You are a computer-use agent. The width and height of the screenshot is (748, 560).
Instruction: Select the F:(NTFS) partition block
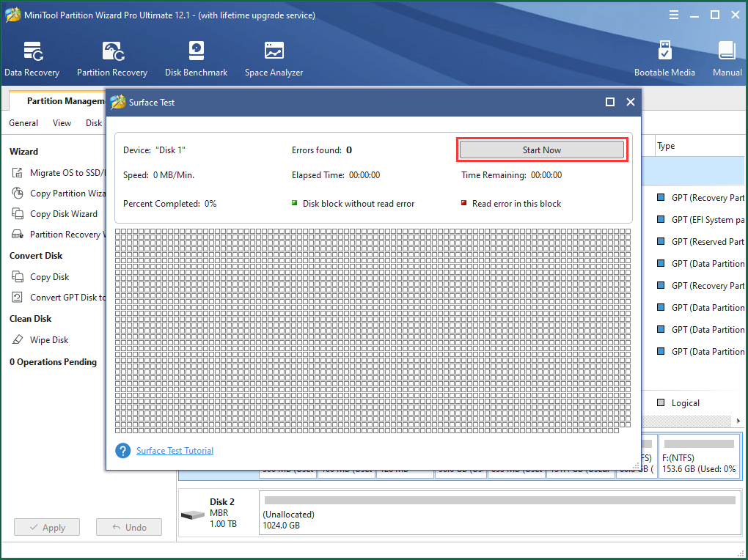(x=700, y=456)
